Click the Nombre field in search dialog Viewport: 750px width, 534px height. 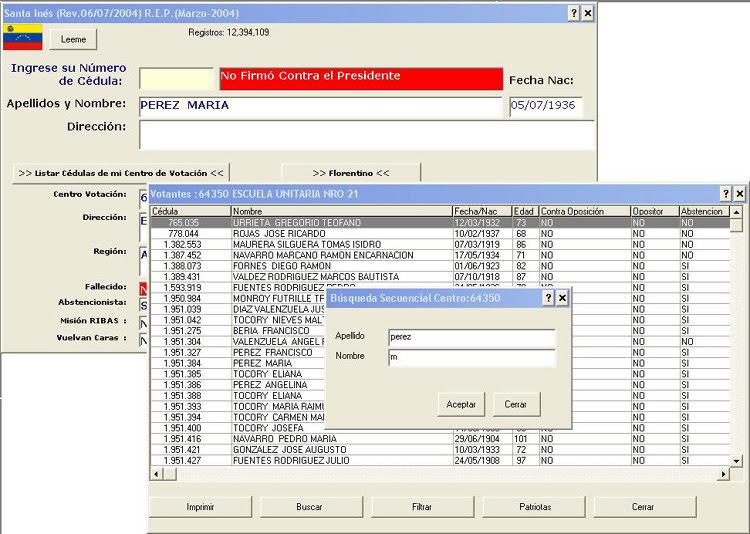coord(472,357)
